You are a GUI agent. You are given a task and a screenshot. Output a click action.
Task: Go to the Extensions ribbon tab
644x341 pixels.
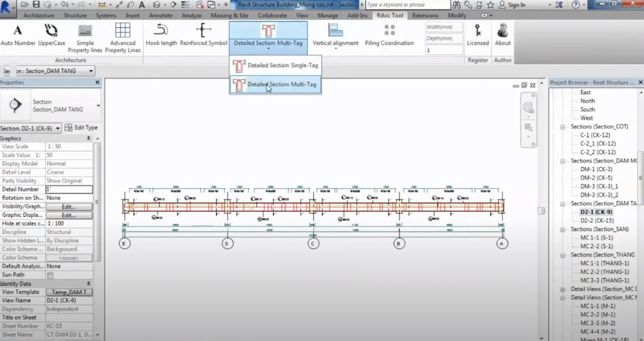426,16
